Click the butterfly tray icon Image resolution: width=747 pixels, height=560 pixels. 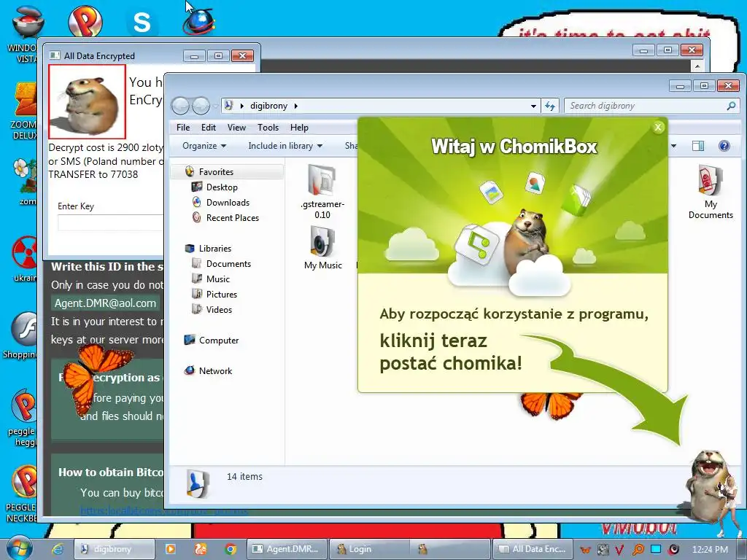585,550
